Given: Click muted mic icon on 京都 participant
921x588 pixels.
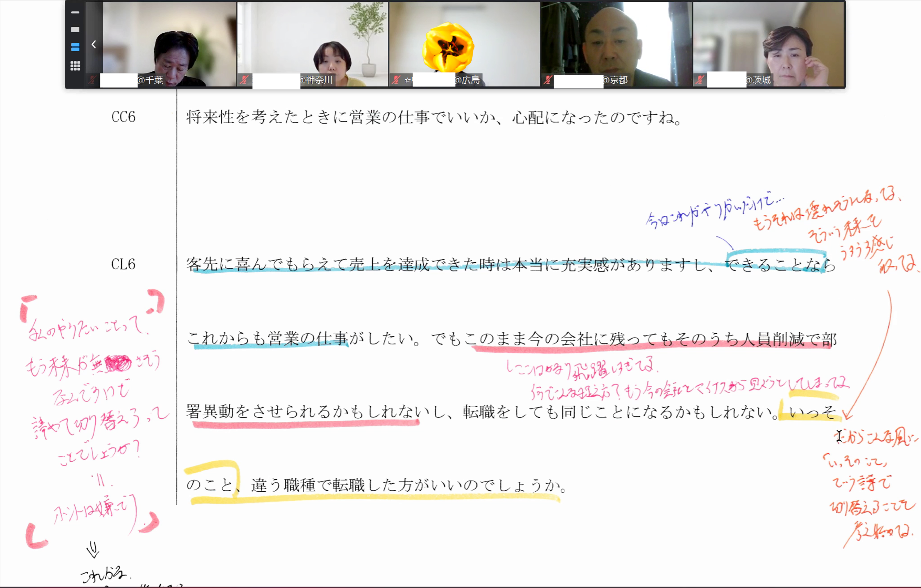Looking at the screenshot, I should click(548, 80).
